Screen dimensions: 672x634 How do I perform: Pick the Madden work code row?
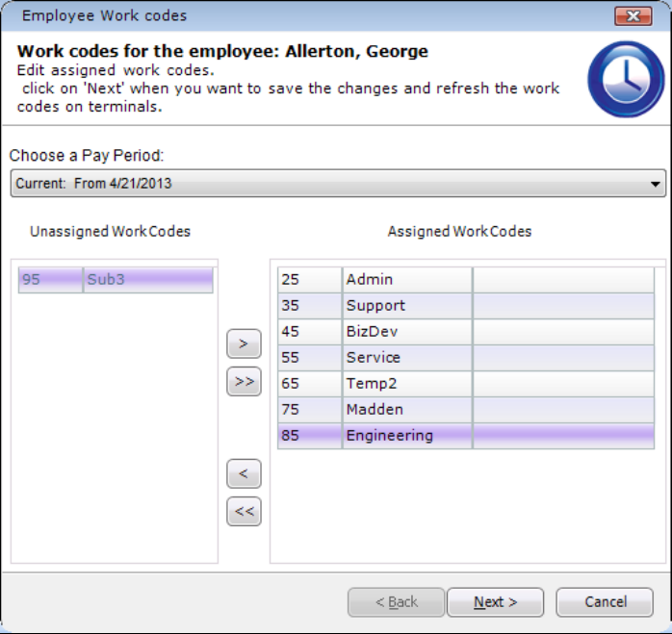(x=406, y=410)
